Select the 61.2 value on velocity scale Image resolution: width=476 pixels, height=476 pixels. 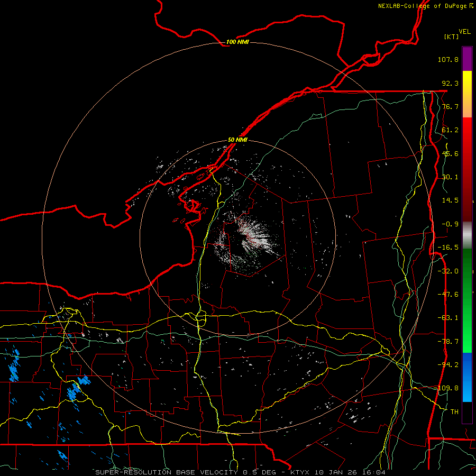(x=450, y=130)
